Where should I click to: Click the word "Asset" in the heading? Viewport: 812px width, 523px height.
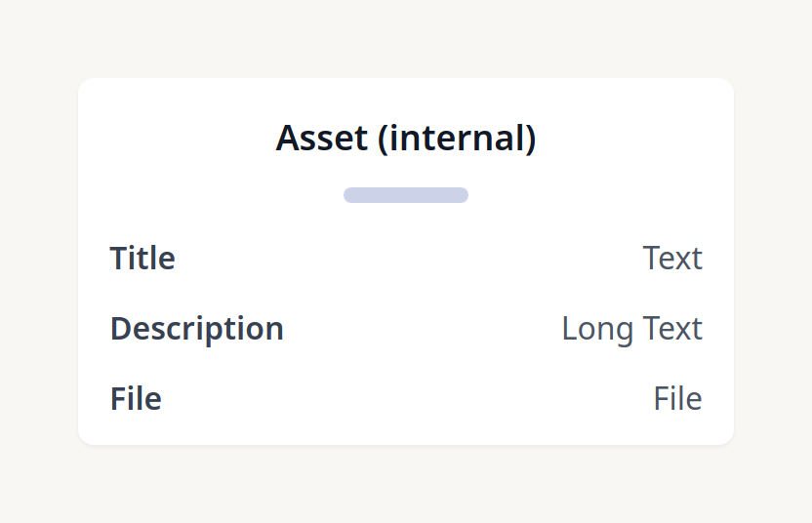(x=322, y=139)
